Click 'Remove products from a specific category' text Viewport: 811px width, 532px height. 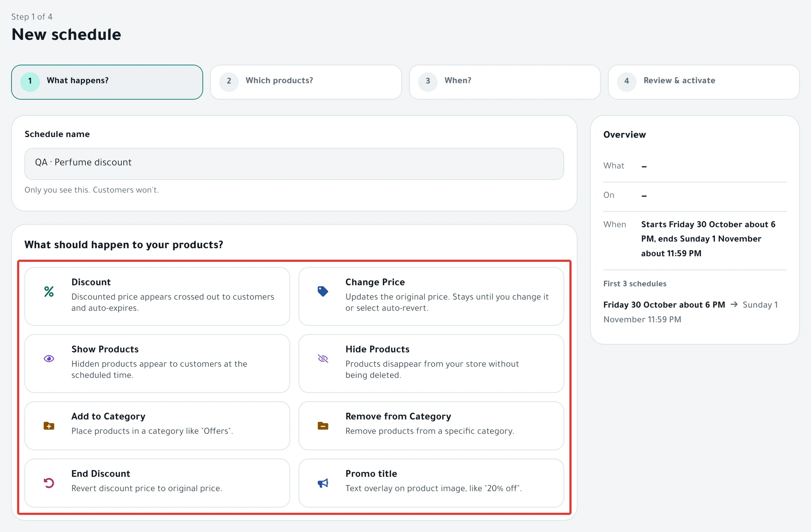click(430, 431)
